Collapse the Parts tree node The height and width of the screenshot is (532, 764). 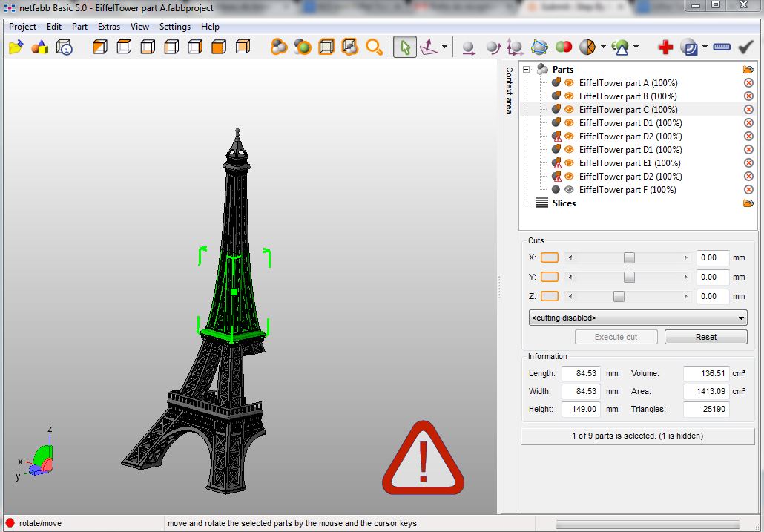(x=527, y=69)
